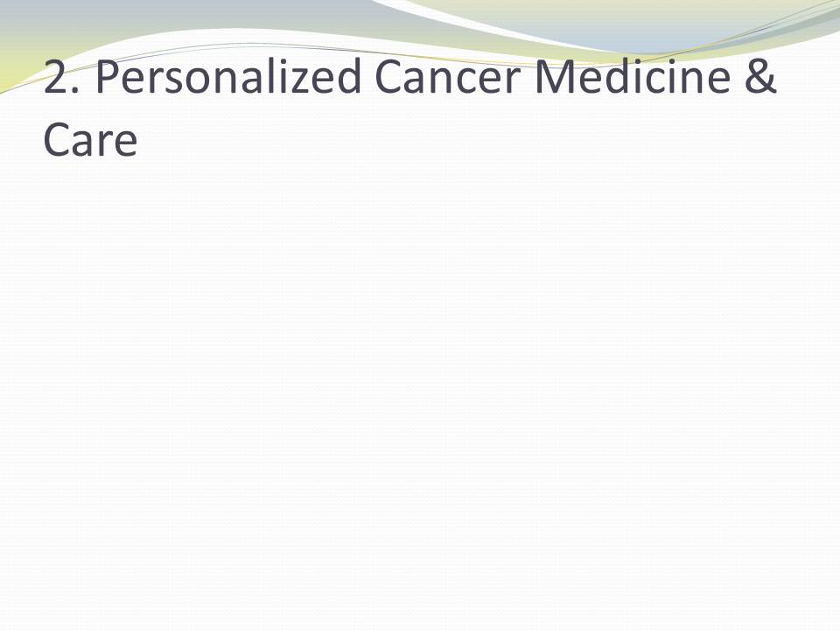Screen dimensions: 840x630
Task: Click the capital "C" of "Care"
Action: pos(58,140)
